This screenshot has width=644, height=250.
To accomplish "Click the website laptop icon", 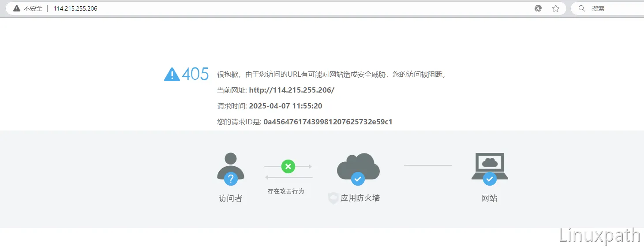I will (x=490, y=166).
